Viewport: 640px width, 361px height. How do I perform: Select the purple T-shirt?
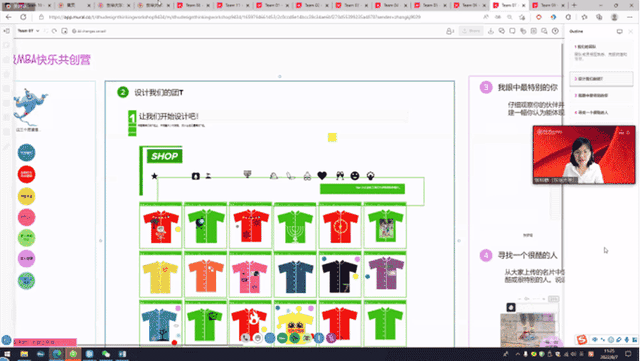pyautogui.click(x=386, y=274)
